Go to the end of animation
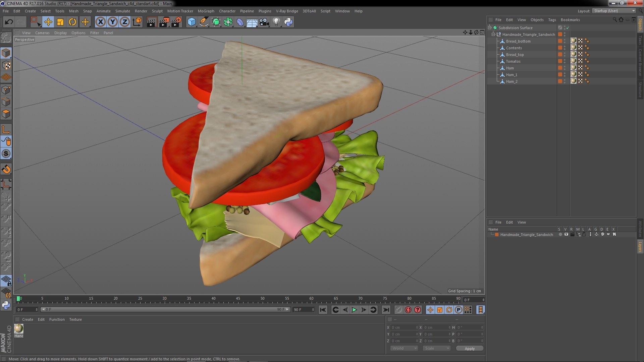The height and width of the screenshot is (362, 644). pyautogui.click(x=386, y=310)
